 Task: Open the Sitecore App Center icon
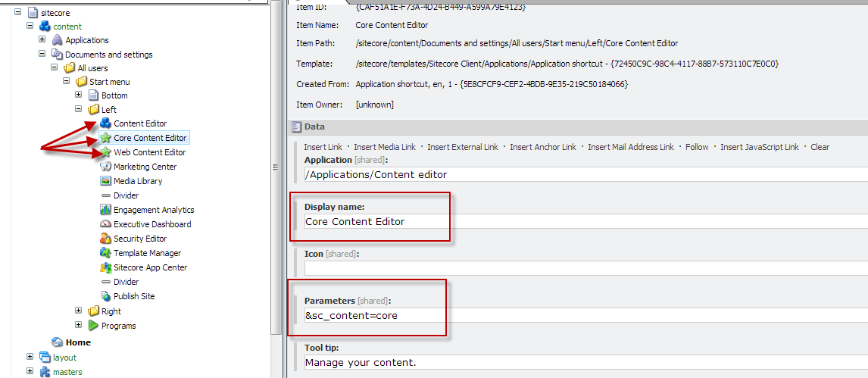click(106, 267)
